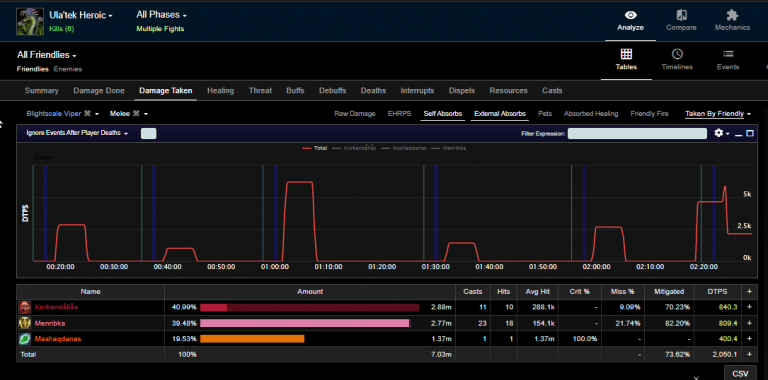
Task: Expand the Total row plus icon
Action: [x=749, y=354]
